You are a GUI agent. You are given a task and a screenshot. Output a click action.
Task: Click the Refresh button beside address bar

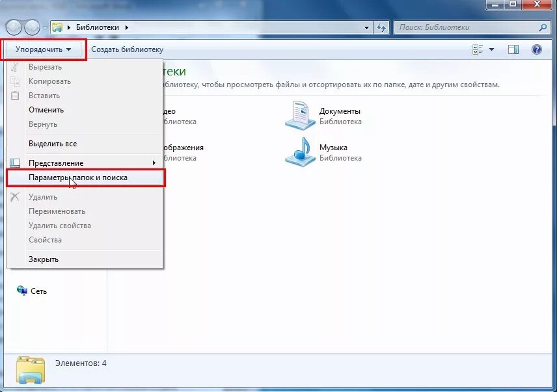[381, 28]
